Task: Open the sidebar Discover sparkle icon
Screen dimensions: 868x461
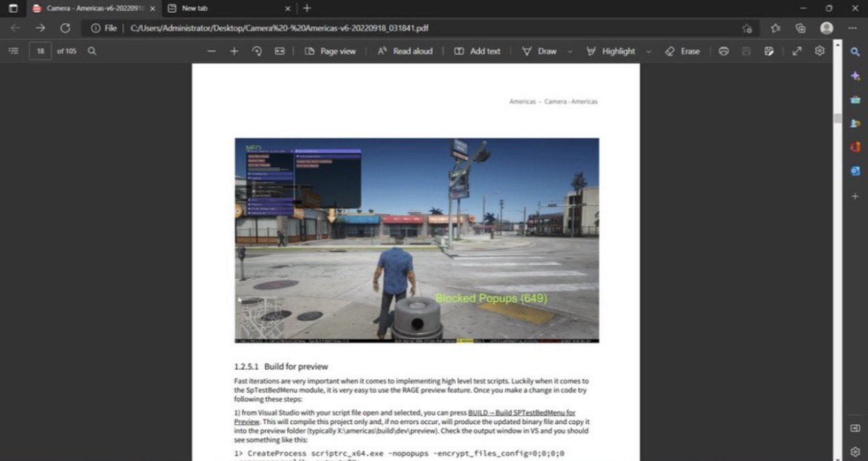Action: point(855,76)
